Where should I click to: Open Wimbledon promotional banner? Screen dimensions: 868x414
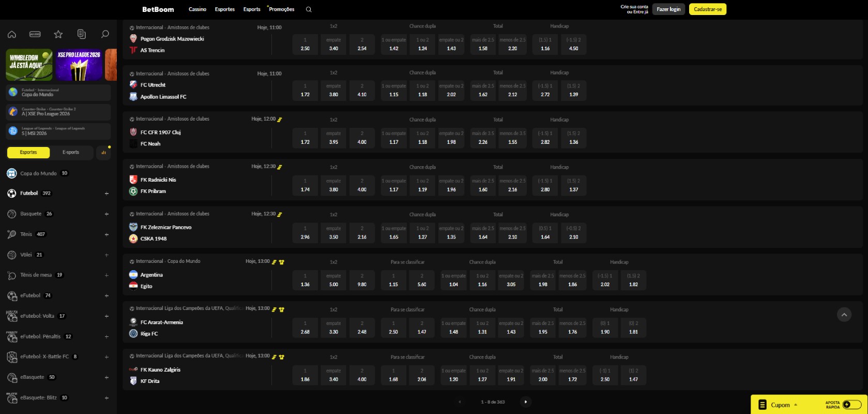(29, 65)
